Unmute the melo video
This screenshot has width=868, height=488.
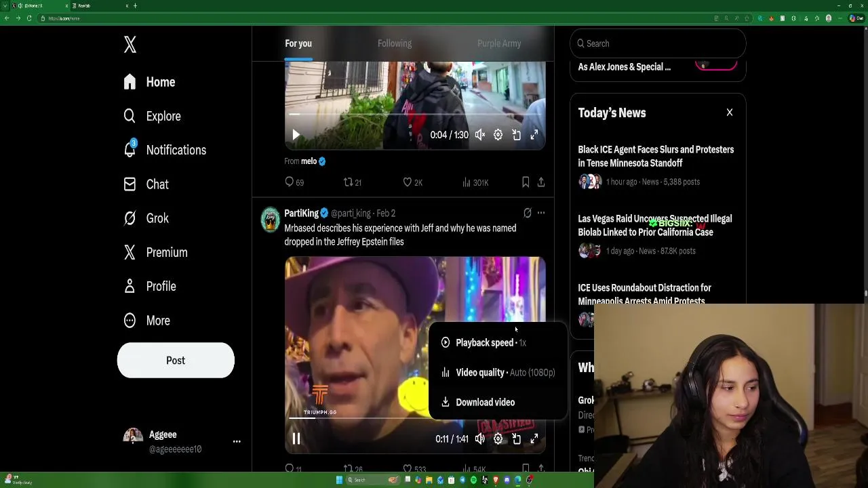pos(480,135)
